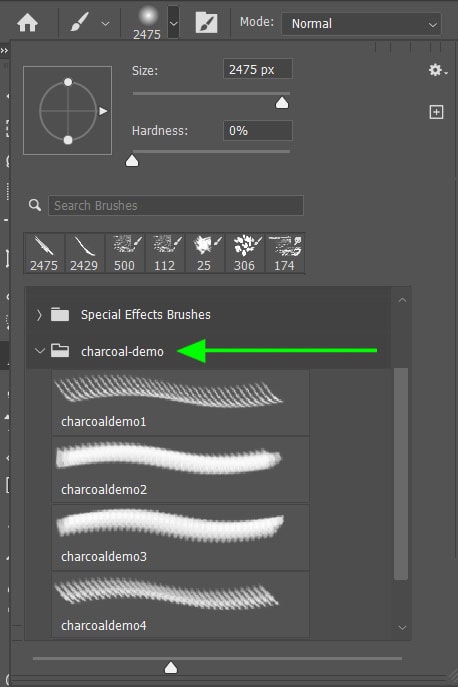Open brush panel gear settings menu

point(437,70)
